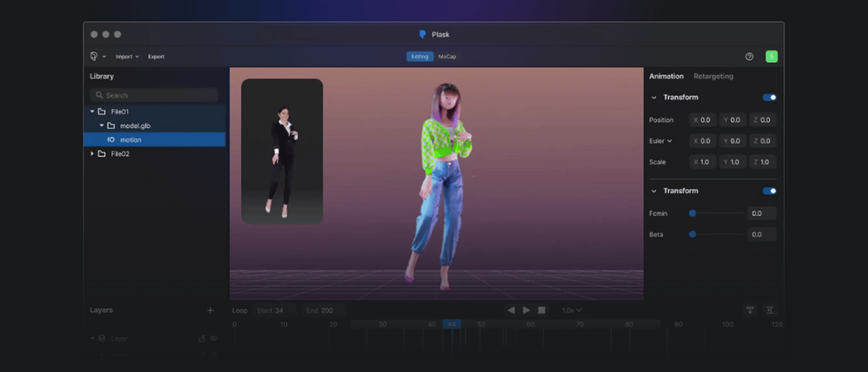Click the Scale X value field

(x=703, y=162)
